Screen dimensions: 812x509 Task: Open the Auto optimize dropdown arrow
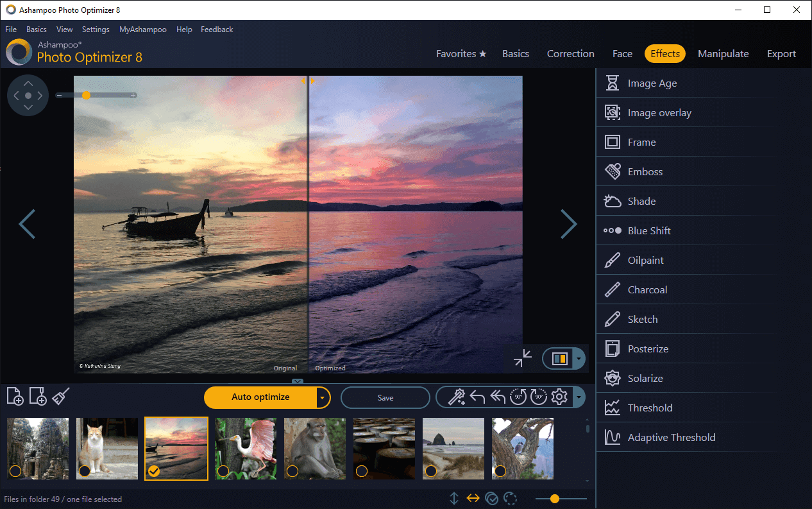pos(322,397)
